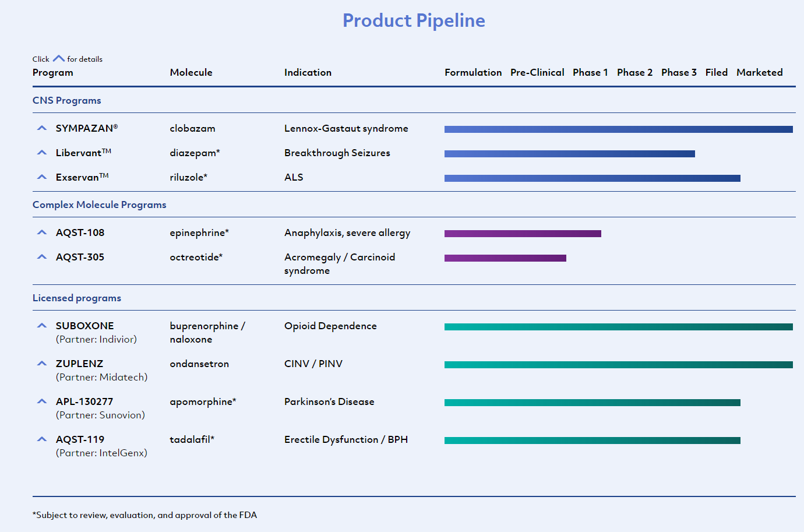Click the ZUPLENZ program name
The width and height of the screenshot is (804, 532).
click(x=79, y=364)
